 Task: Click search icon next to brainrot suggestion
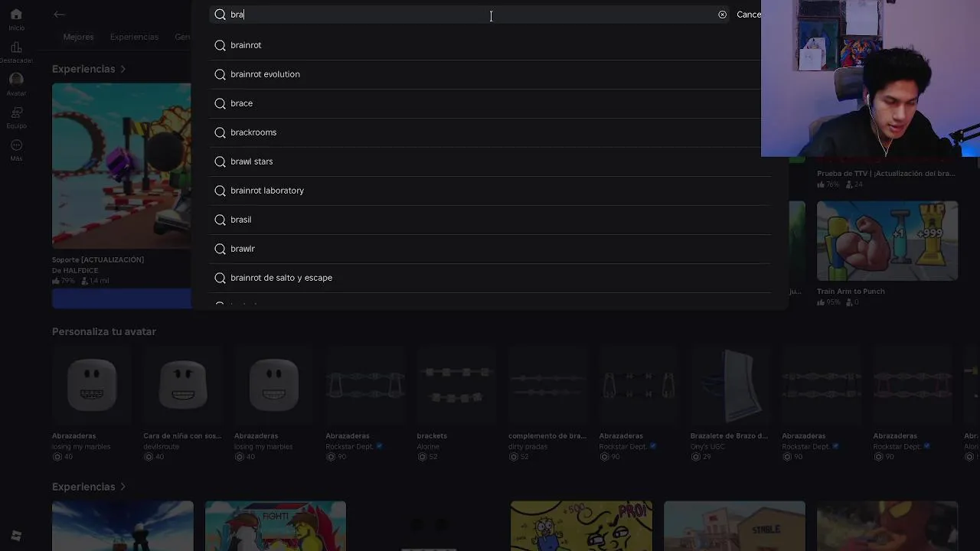220,45
